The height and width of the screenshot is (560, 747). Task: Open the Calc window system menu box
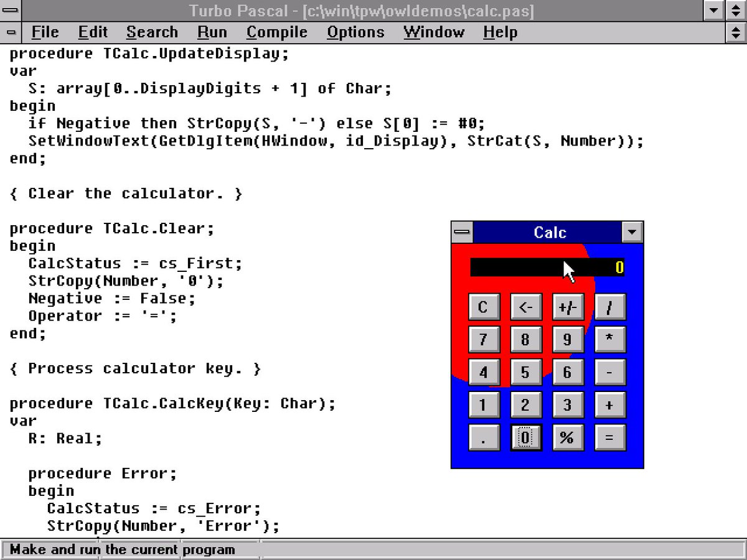click(x=462, y=233)
